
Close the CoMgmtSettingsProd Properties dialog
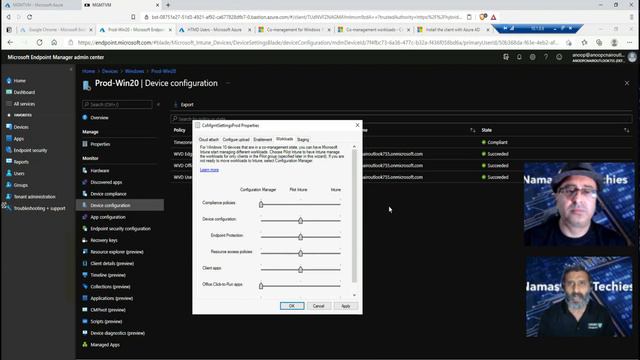(358, 125)
